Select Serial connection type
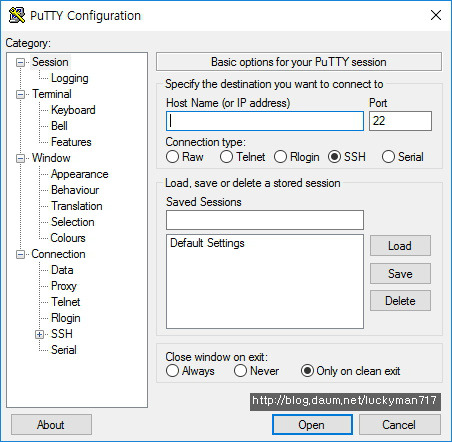Screen dimensions: 452x442 click(x=388, y=157)
